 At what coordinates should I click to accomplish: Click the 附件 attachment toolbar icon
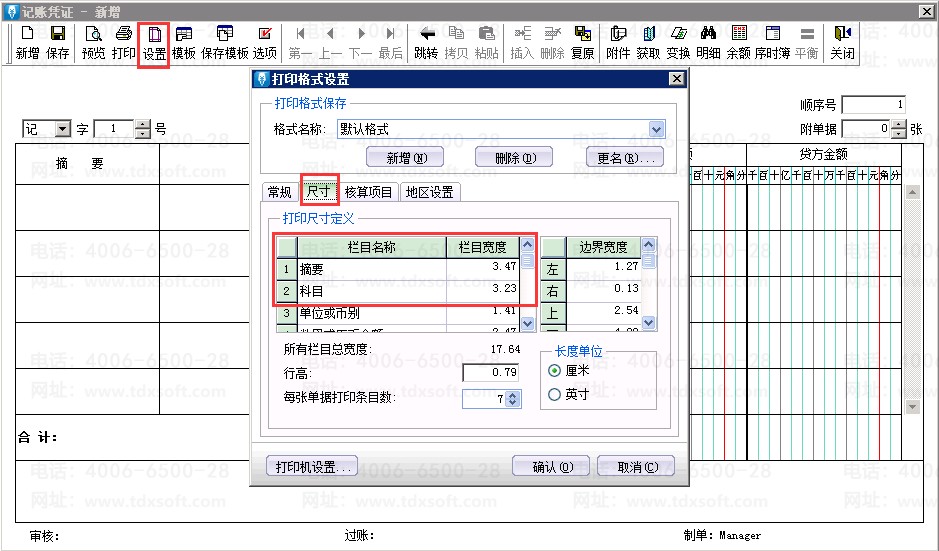(x=618, y=43)
